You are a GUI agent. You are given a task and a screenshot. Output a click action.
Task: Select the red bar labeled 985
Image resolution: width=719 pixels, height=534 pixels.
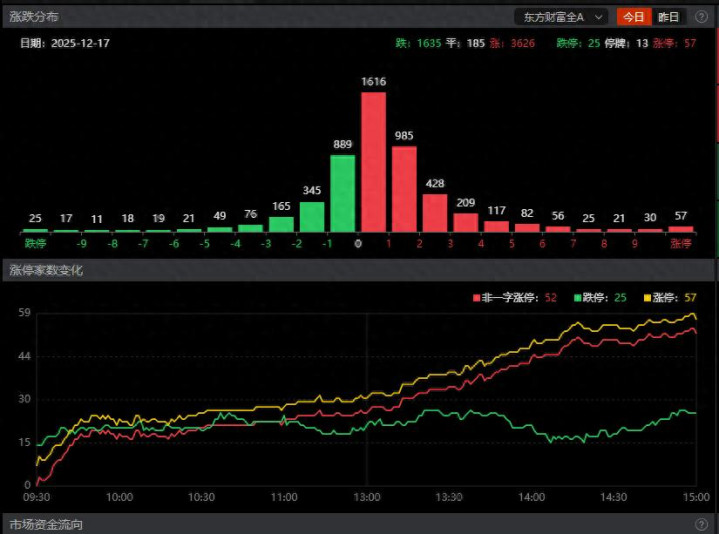pos(404,189)
